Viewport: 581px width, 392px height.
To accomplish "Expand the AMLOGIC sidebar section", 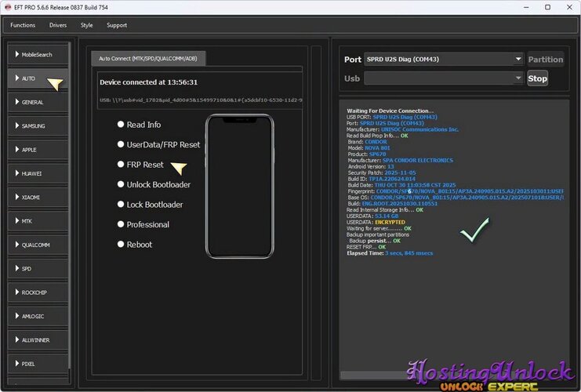I will click(x=38, y=316).
